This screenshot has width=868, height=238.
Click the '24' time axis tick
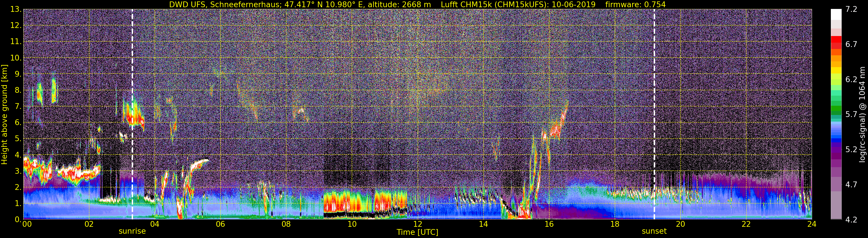[x=812, y=224]
